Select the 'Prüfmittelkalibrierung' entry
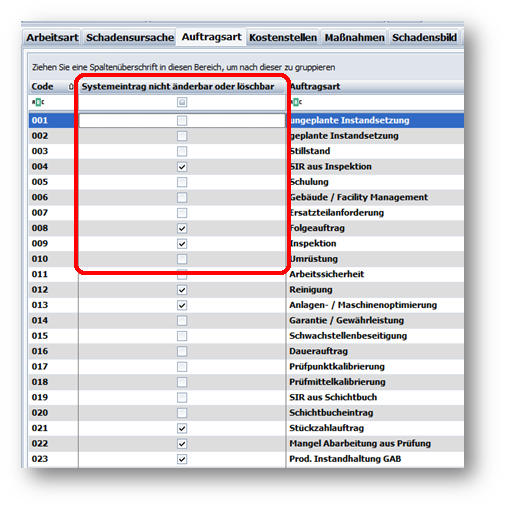Image resolution: width=506 pixels, height=510 pixels. (x=375, y=382)
